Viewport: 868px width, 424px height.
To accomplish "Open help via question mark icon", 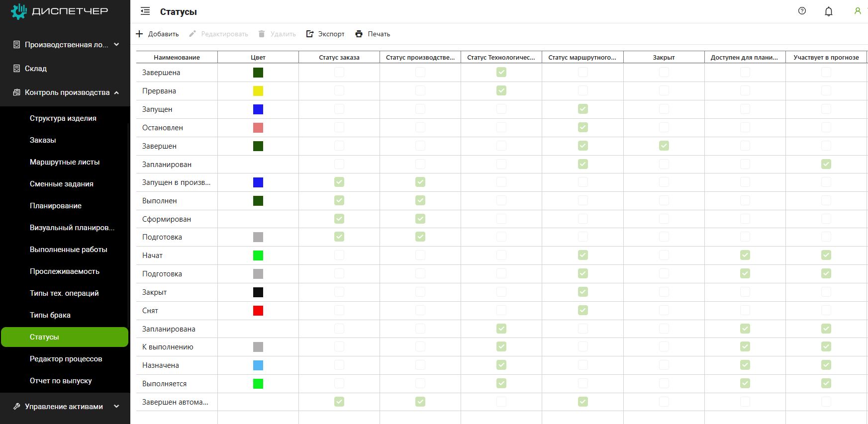I will pyautogui.click(x=802, y=11).
